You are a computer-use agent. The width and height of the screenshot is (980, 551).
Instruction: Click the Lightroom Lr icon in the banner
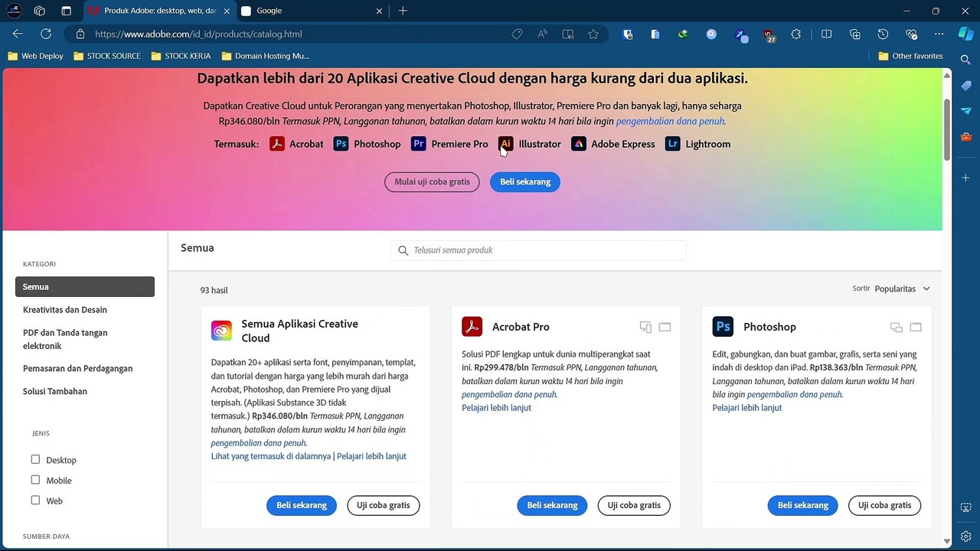[x=673, y=144]
